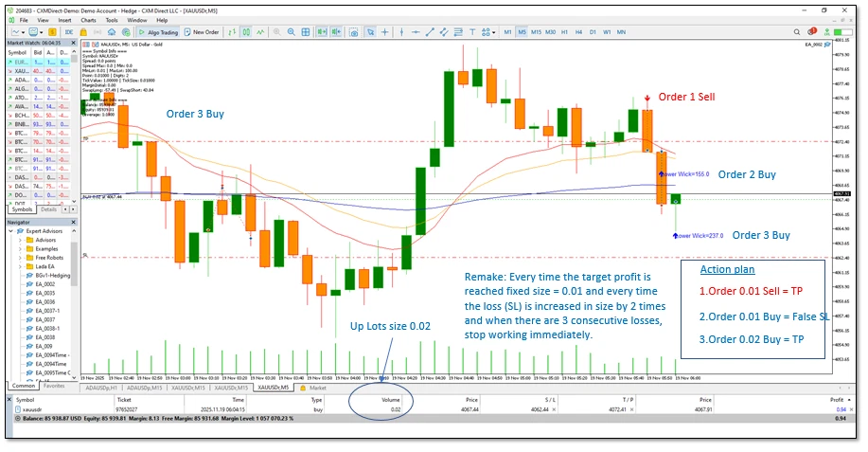Switch to Favorites tab in Navigator

54,386
